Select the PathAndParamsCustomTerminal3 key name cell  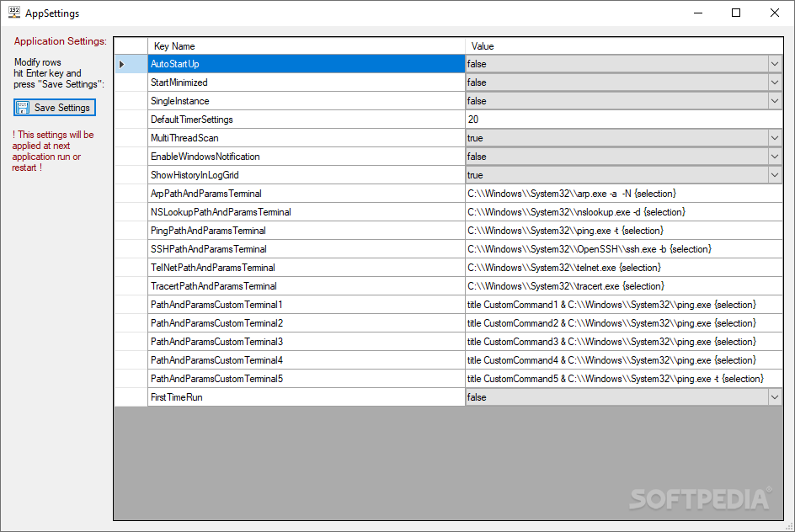307,342
